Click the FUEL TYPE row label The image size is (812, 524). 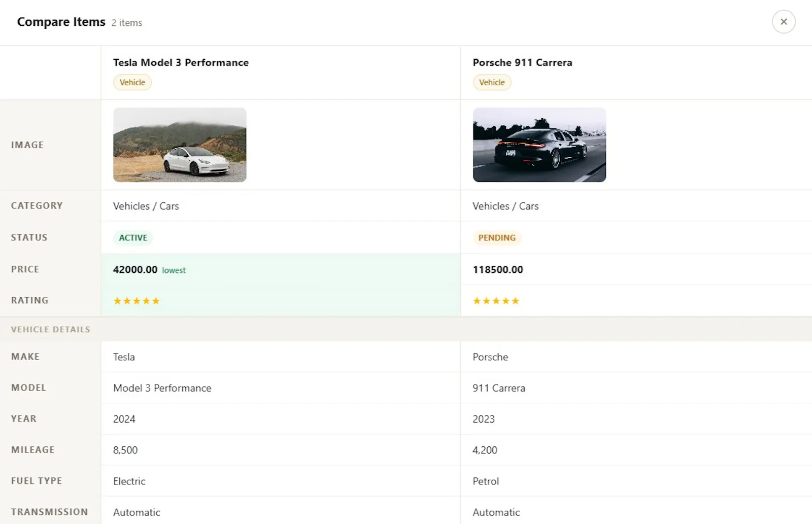(37, 480)
